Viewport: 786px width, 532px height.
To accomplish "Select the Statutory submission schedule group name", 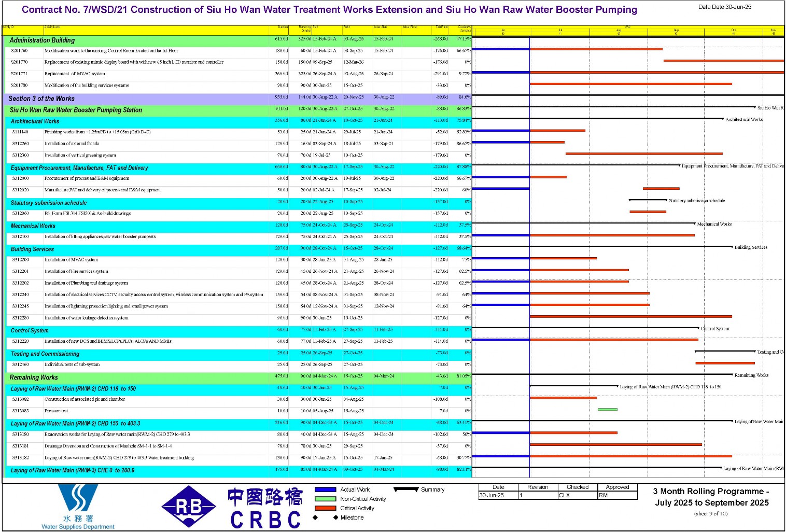I will (49, 203).
